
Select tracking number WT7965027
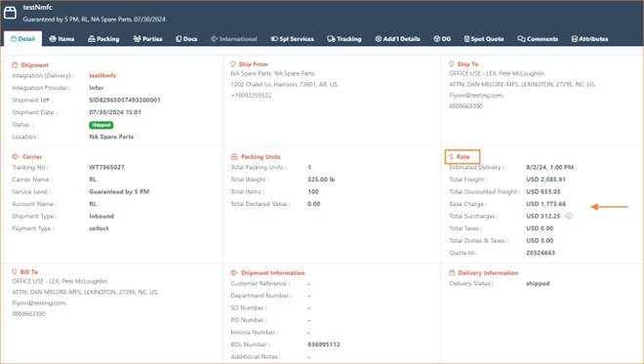[x=106, y=167]
